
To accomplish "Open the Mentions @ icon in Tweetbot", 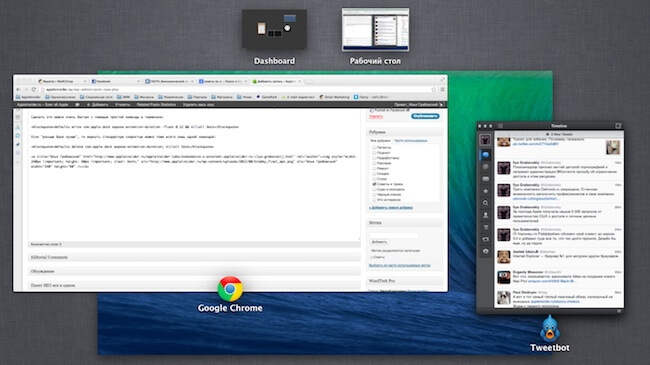I will click(485, 167).
